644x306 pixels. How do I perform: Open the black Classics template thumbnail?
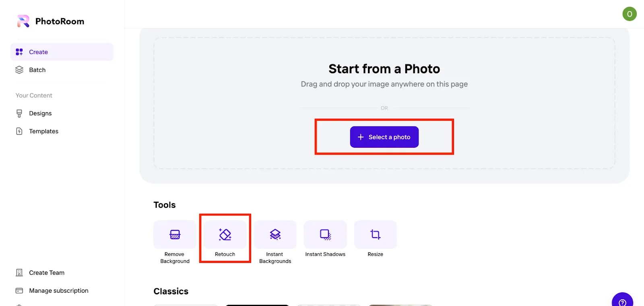[x=257, y=305]
